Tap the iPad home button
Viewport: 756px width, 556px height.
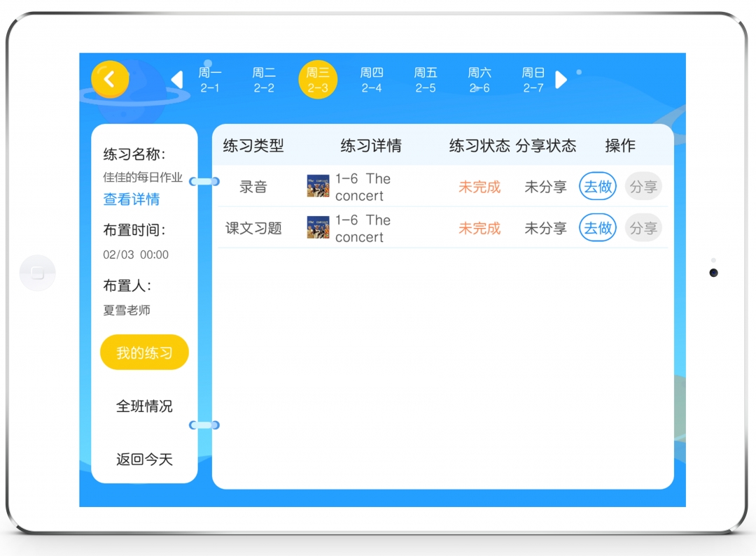(38, 273)
